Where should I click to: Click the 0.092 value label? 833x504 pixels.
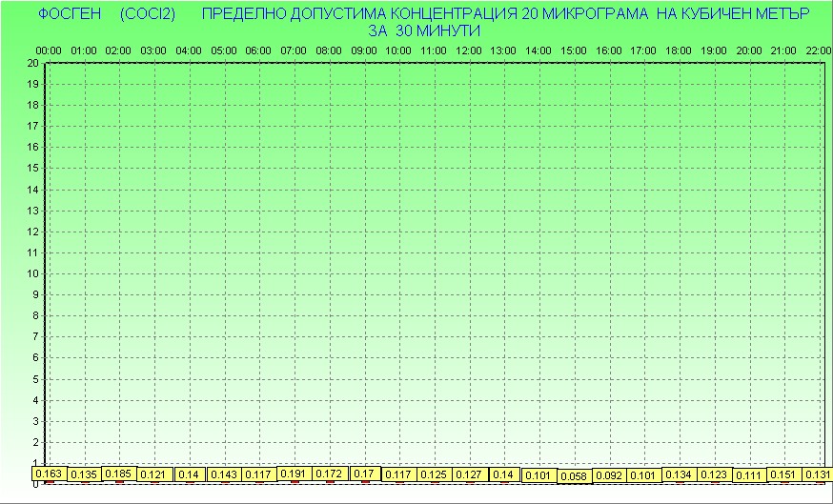coord(608,474)
